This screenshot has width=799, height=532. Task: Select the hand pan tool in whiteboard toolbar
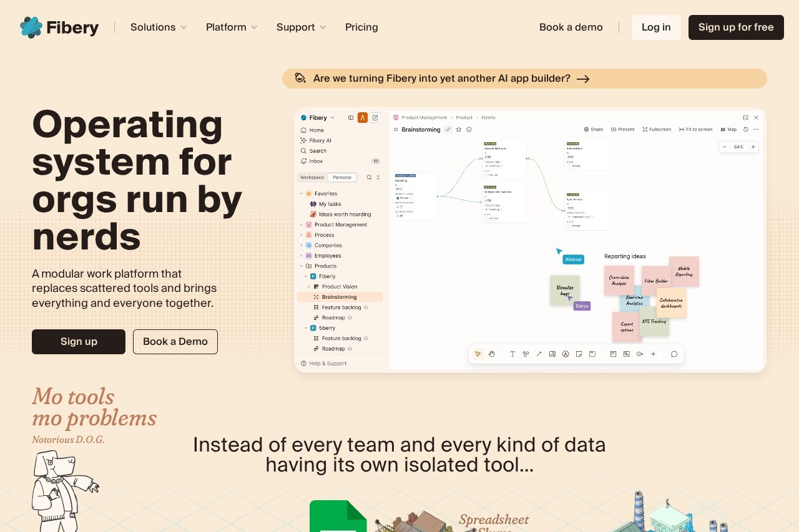tap(491, 354)
